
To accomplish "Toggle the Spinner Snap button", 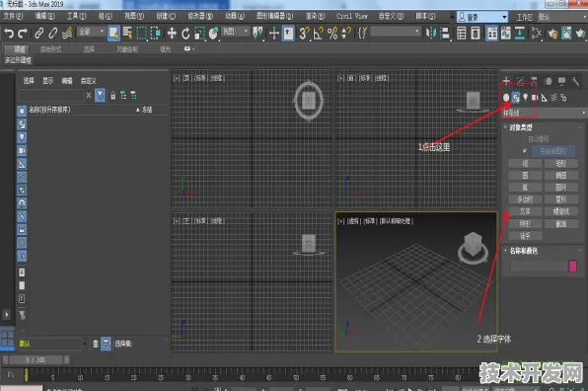I will coord(346,34).
